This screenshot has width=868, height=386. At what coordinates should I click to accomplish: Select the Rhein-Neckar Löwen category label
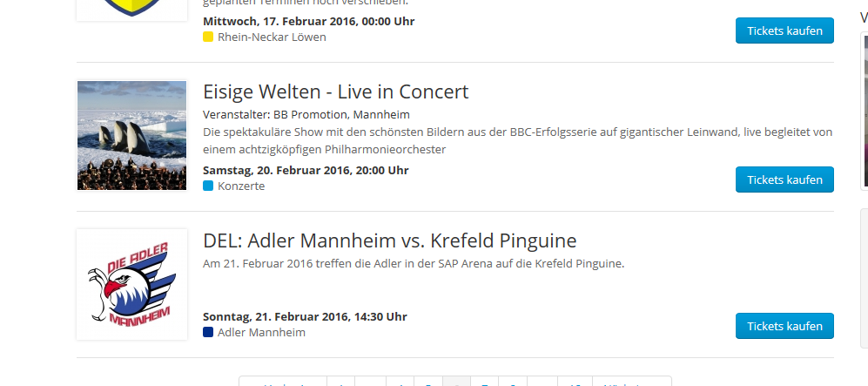coord(272,37)
